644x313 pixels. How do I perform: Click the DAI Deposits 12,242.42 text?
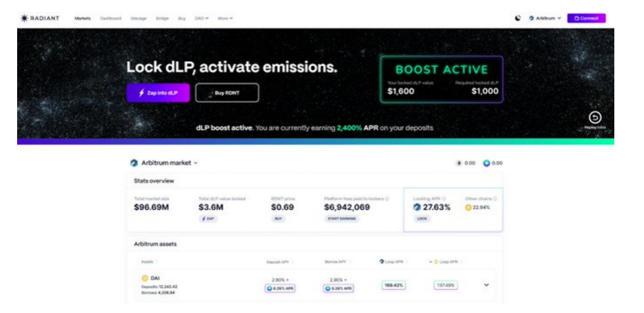[159, 286]
